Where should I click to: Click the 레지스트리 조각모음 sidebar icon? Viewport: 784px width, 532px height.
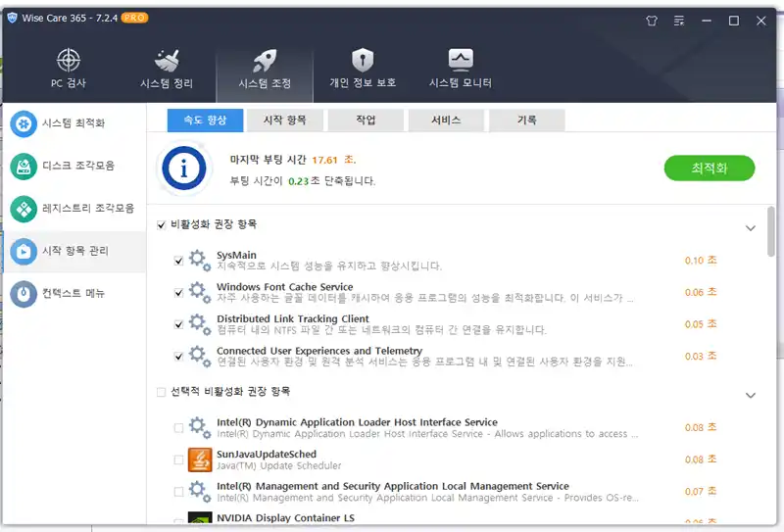tap(24, 209)
